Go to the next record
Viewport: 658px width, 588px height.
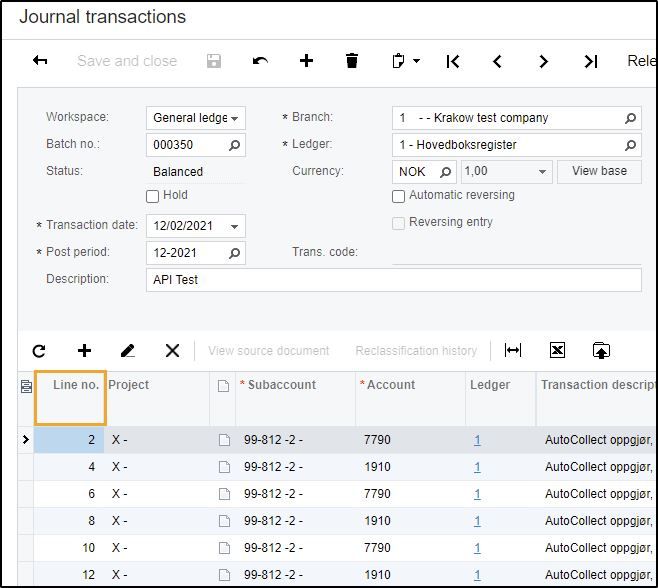click(543, 61)
